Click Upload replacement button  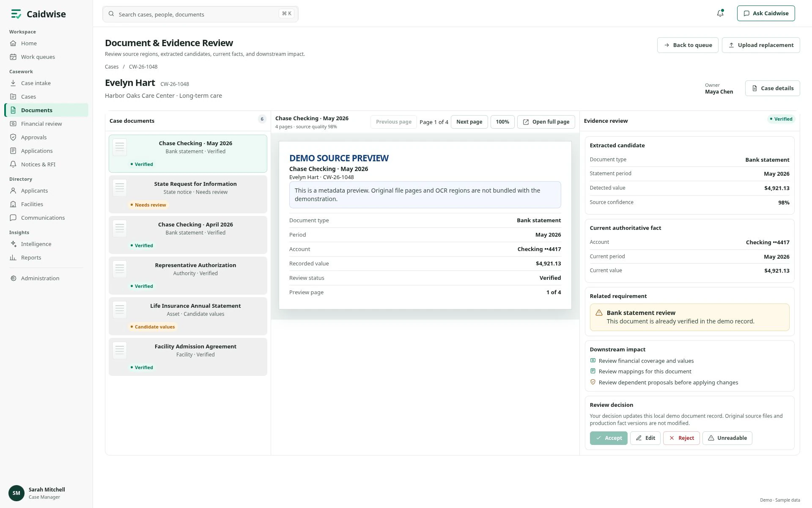coord(761,45)
